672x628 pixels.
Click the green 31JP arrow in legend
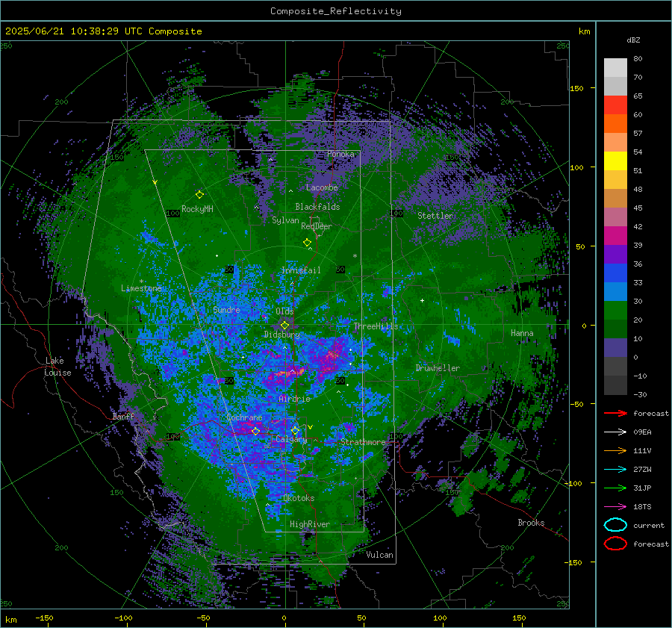[615, 488]
